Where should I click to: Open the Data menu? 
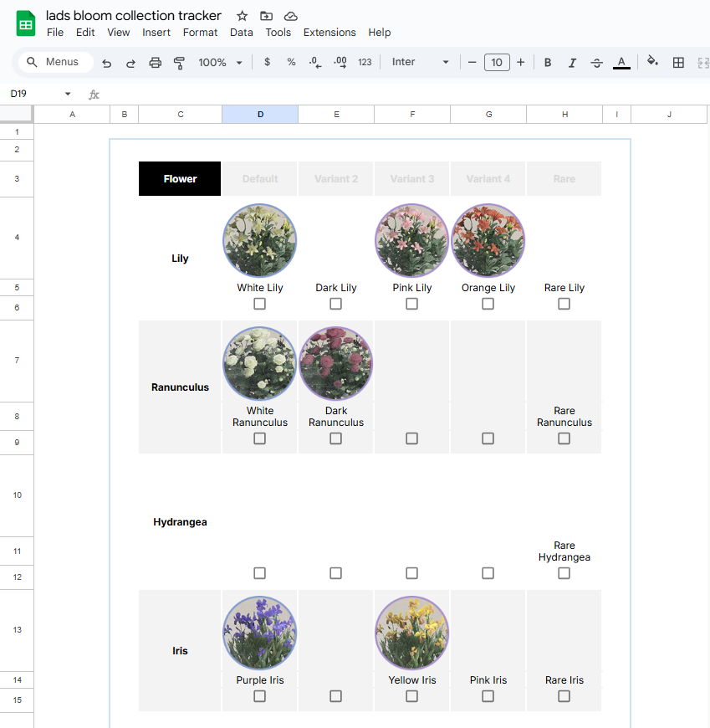242,33
